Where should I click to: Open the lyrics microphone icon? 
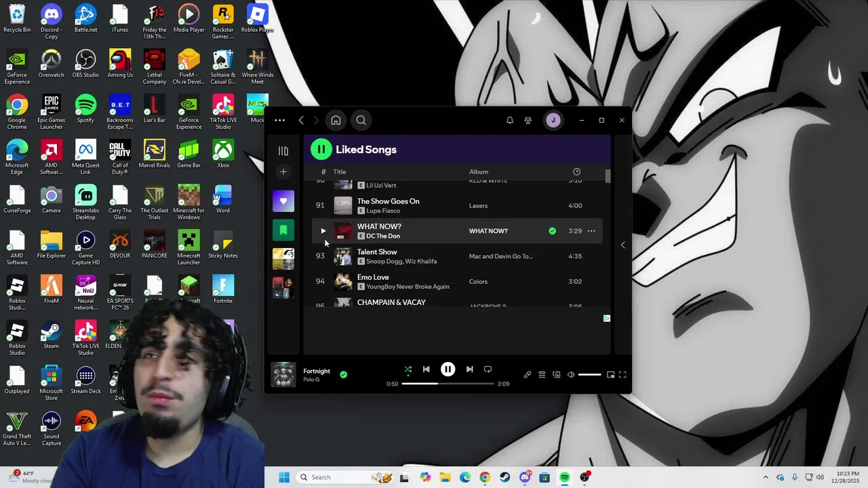[x=527, y=375]
